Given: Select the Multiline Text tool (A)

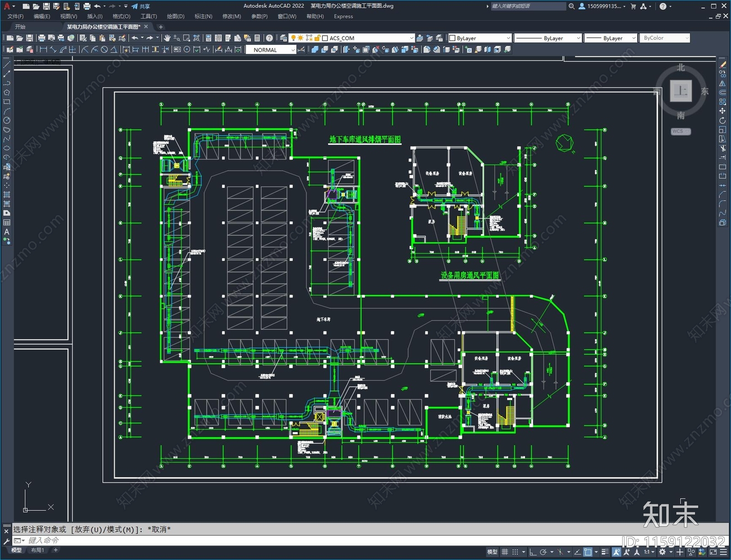Looking at the screenshot, I should (x=6, y=232).
